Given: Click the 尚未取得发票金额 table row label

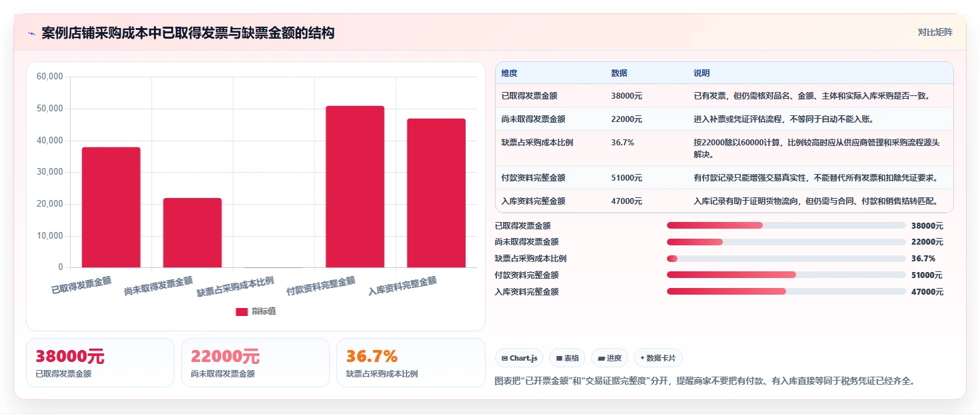Looking at the screenshot, I should (534, 119).
